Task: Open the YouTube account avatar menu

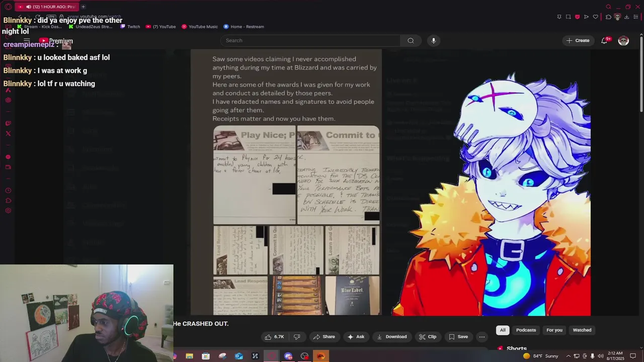Action: click(623, 41)
